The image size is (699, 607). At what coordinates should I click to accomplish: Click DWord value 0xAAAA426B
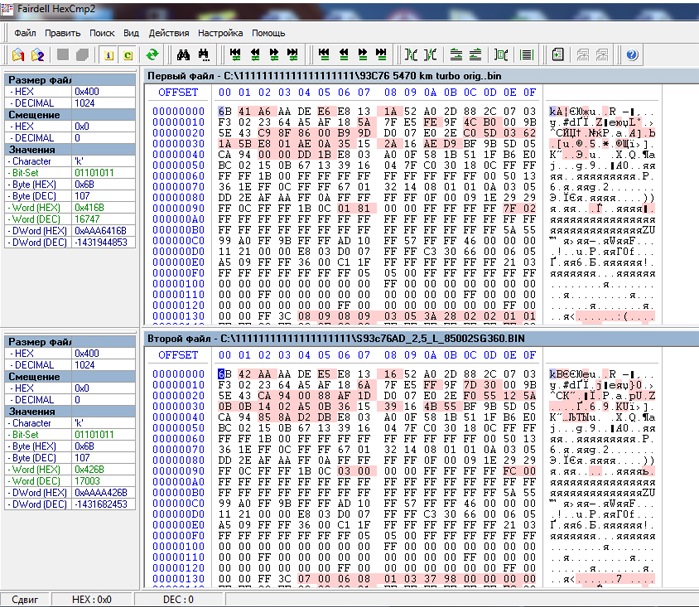pos(103,492)
